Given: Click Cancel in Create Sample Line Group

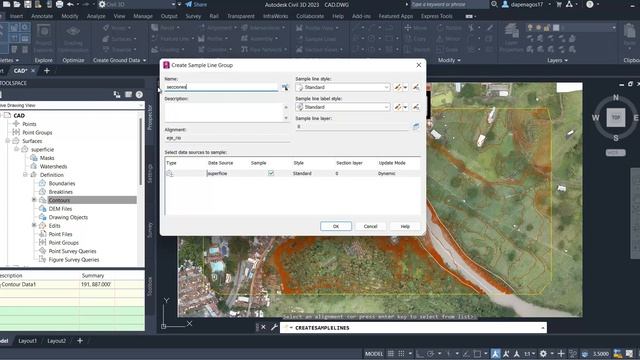Looking at the screenshot, I should tap(370, 226).
